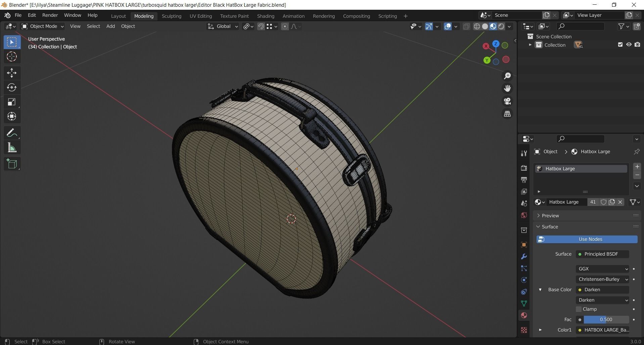The image size is (644, 345).
Task: Open the Darken blend type dropdown
Action: (602, 300)
